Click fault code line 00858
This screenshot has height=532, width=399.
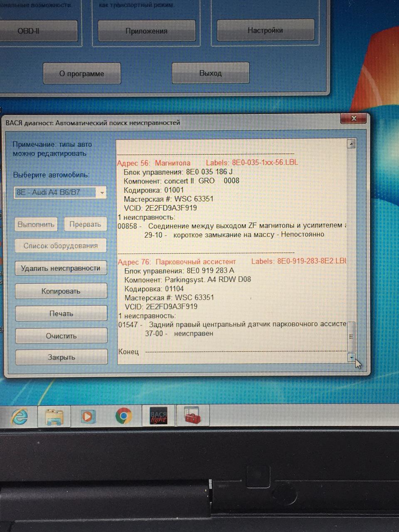pos(232,226)
